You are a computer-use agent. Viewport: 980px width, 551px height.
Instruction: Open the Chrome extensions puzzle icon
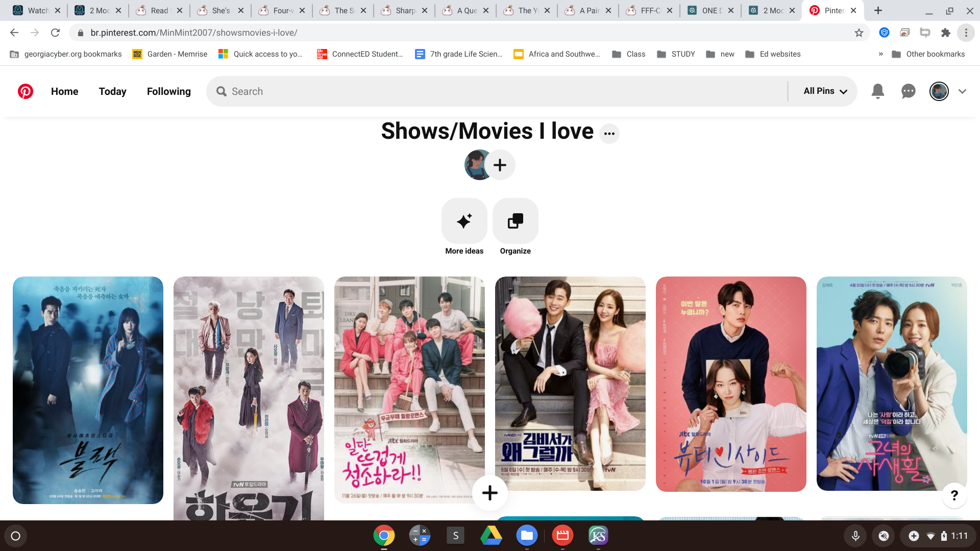pos(946,33)
